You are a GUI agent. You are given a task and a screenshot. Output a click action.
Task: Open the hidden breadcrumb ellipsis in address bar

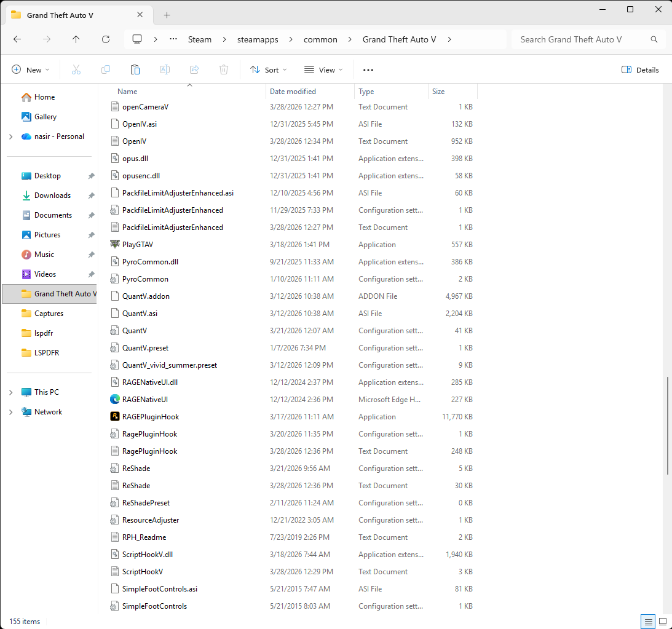click(x=173, y=39)
